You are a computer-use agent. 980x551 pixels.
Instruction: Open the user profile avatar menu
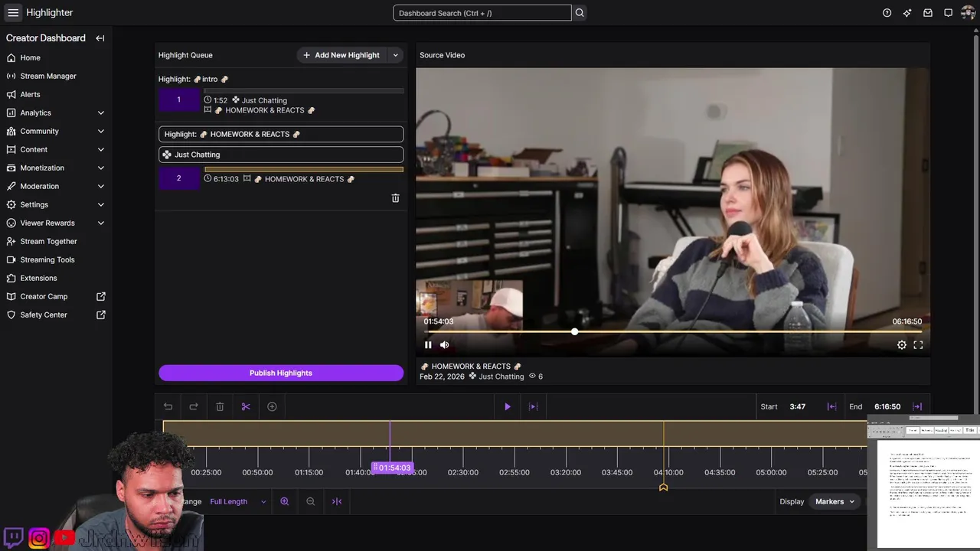968,12
